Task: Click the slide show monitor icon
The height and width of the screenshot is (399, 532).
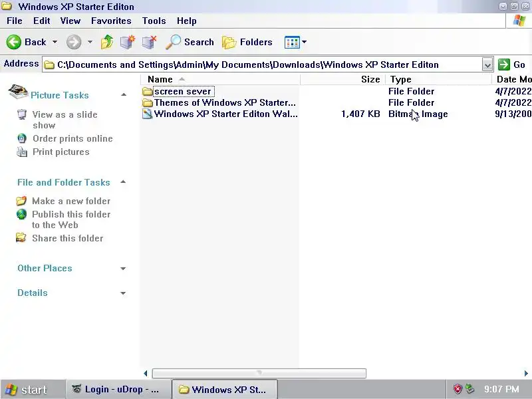Action: (22, 114)
